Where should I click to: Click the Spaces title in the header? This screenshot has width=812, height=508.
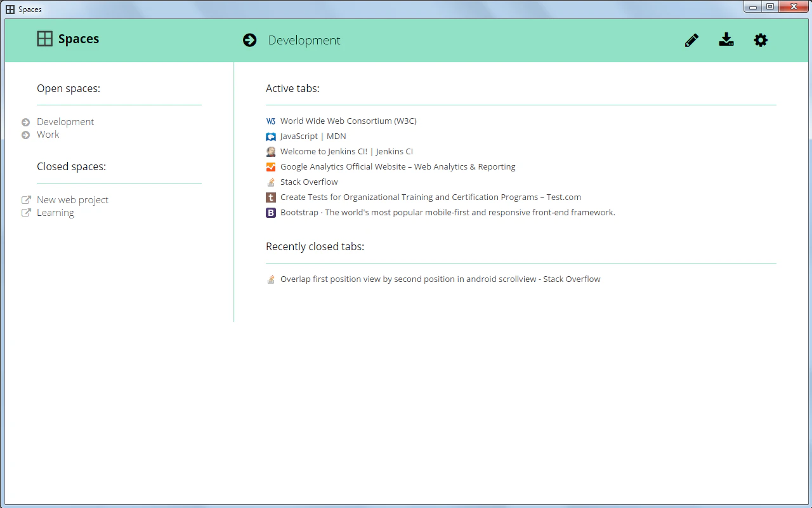(x=79, y=39)
